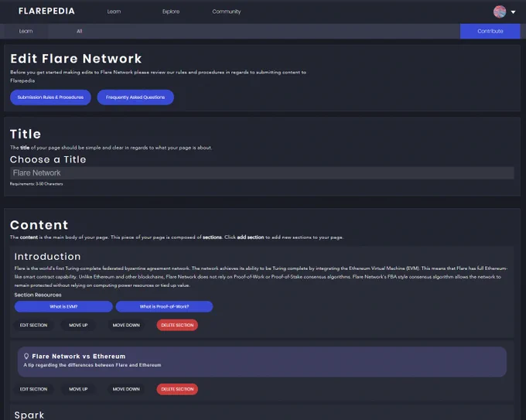The image size is (526, 420).
Task: Click the Spark section heading
Action: (29, 415)
